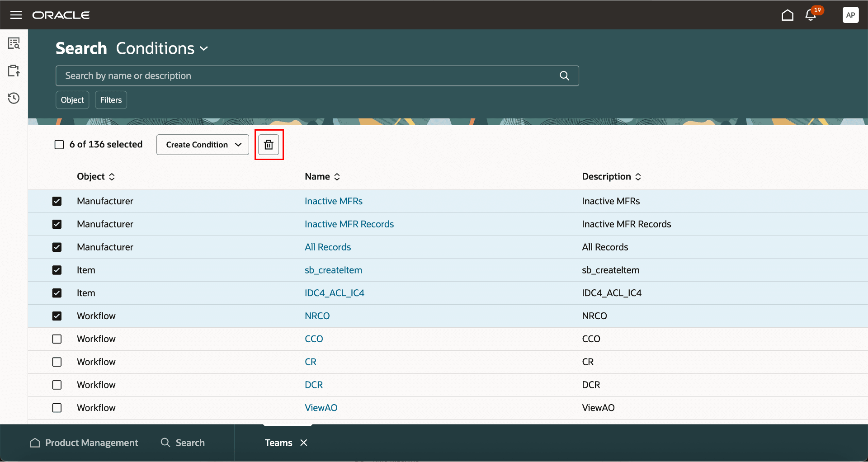Viewport: 868px width, 462px height.
Task: Toggle the select-all checkbox
Action: click(59, 144)
